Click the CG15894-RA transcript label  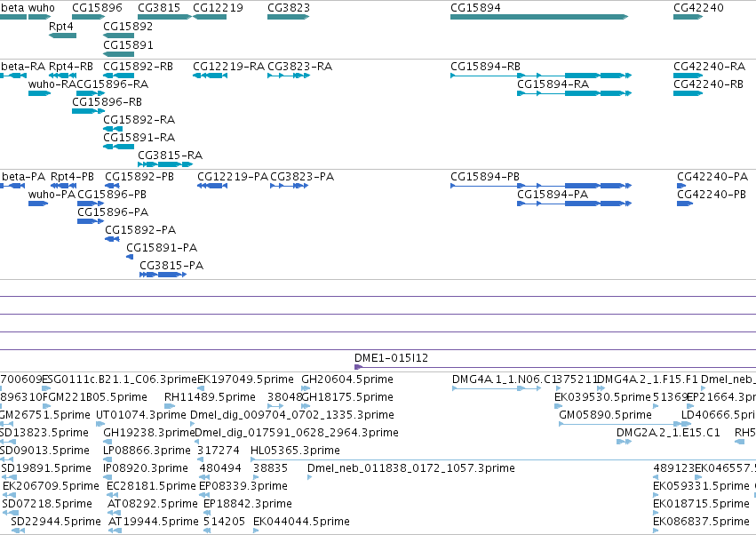(x=553, y=84)
